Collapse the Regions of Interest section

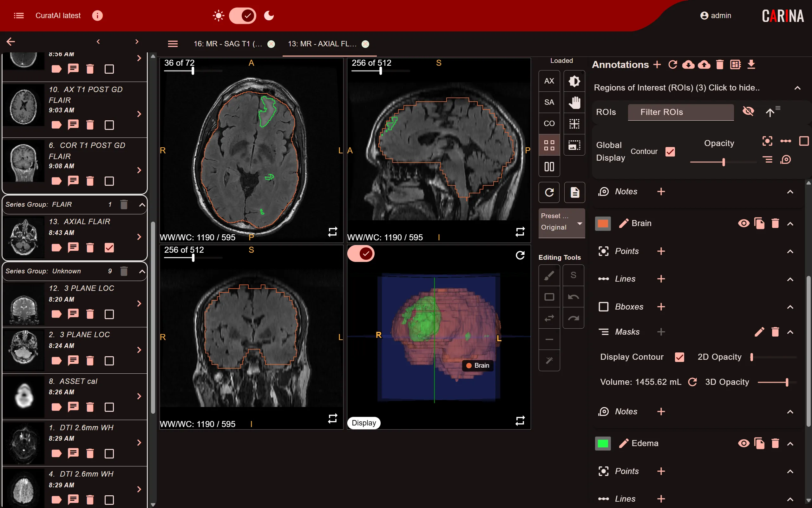tap(797, 88)
